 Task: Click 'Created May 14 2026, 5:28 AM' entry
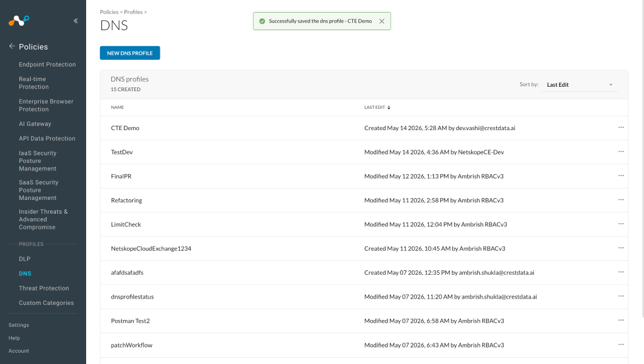440,128
